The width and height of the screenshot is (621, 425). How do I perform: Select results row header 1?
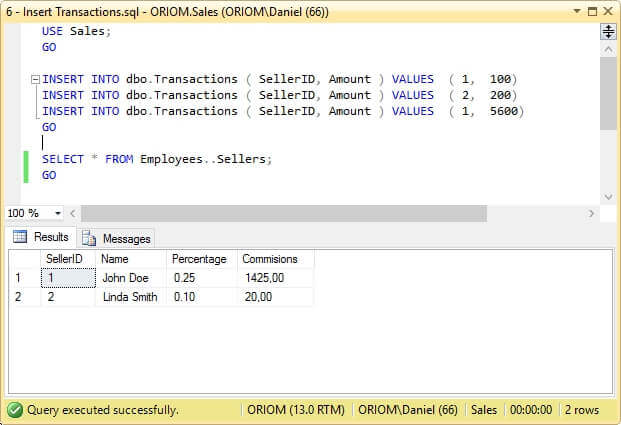click(x=25, y=278)
